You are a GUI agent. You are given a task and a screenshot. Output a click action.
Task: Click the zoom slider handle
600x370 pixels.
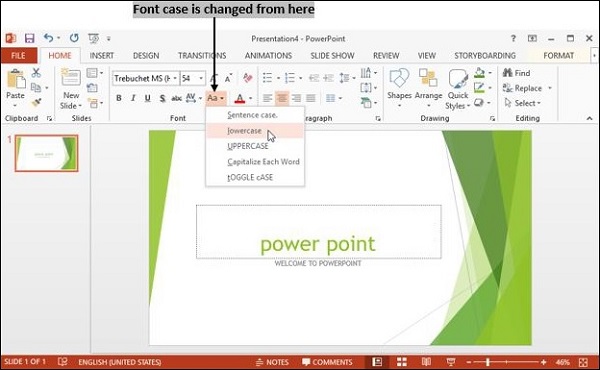488,362
